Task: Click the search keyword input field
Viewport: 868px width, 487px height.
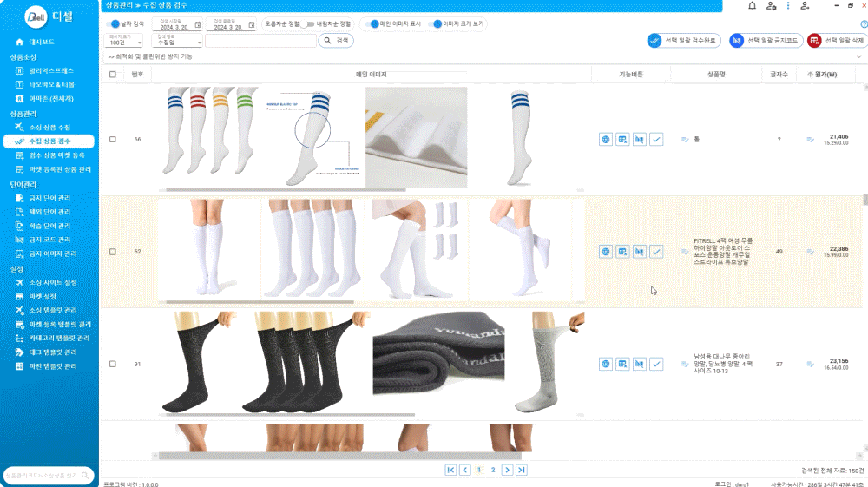Action: [x=260, y=41]
